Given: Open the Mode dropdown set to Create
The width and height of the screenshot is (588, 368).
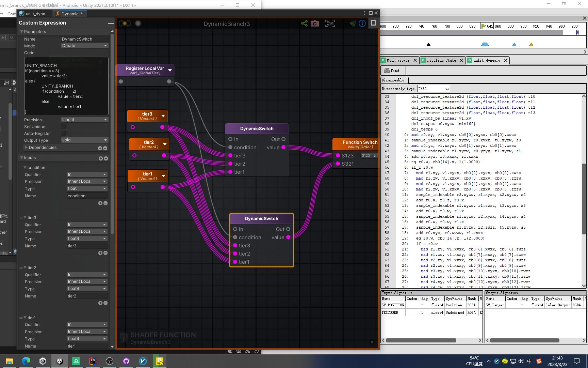Looking at the screenshot, I should click(x=84, y=45).
